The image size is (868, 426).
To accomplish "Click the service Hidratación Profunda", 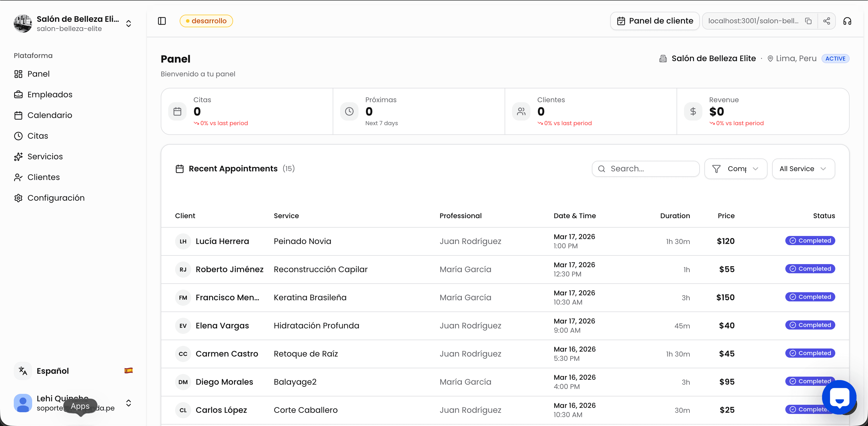I will 316,326.
